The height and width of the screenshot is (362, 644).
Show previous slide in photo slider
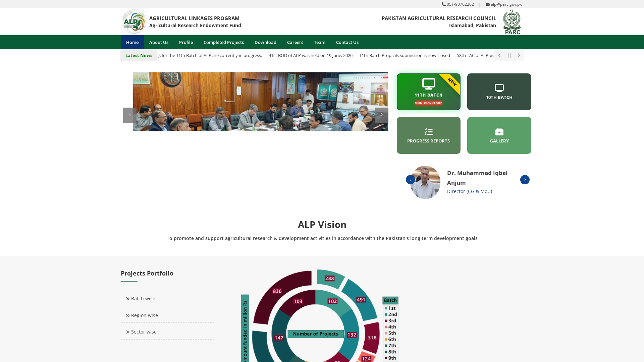click(x=130, y=115)
